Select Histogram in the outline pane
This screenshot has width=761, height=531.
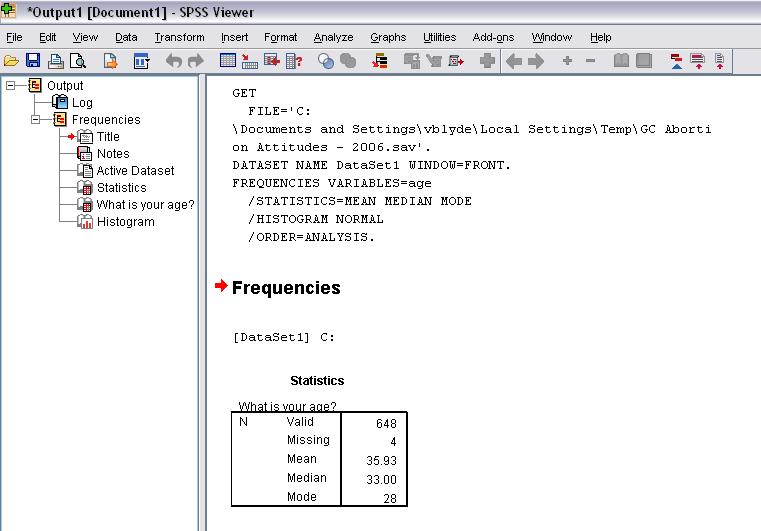tap(125, 222)
